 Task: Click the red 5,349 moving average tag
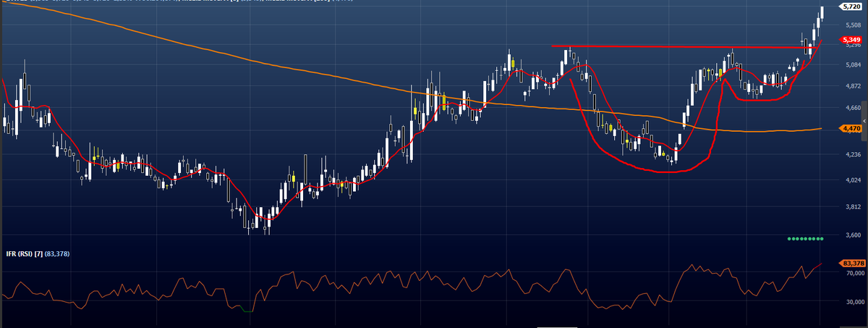point(851,39)
